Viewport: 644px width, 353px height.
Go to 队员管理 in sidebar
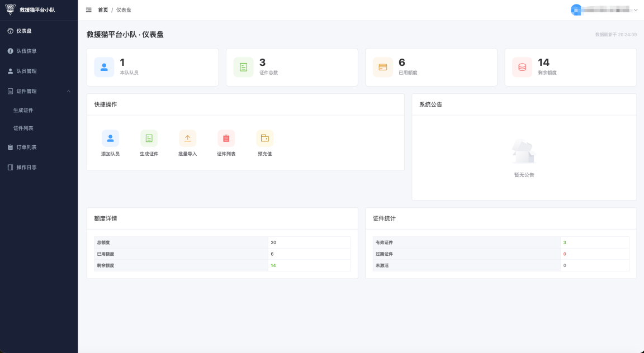[26, 71]
